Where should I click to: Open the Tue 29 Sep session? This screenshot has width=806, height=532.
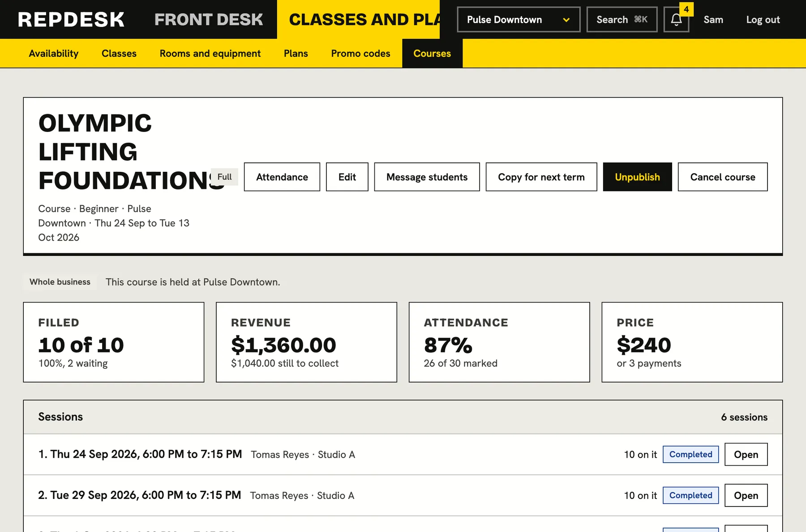746,495
